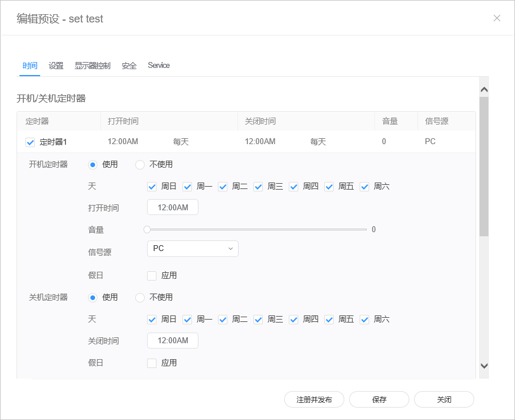Toggle 周三 in the power-on timer days

pos(259,187)
